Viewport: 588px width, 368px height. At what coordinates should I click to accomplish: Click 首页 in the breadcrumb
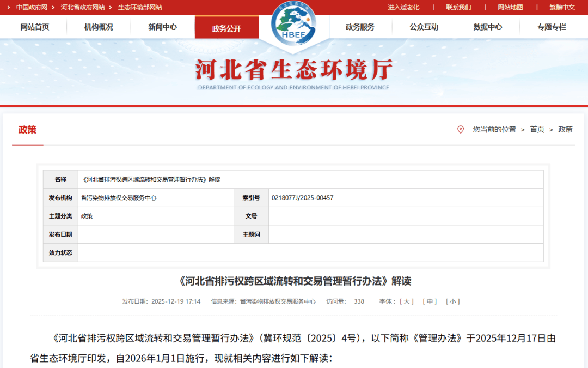click(537, 130)
